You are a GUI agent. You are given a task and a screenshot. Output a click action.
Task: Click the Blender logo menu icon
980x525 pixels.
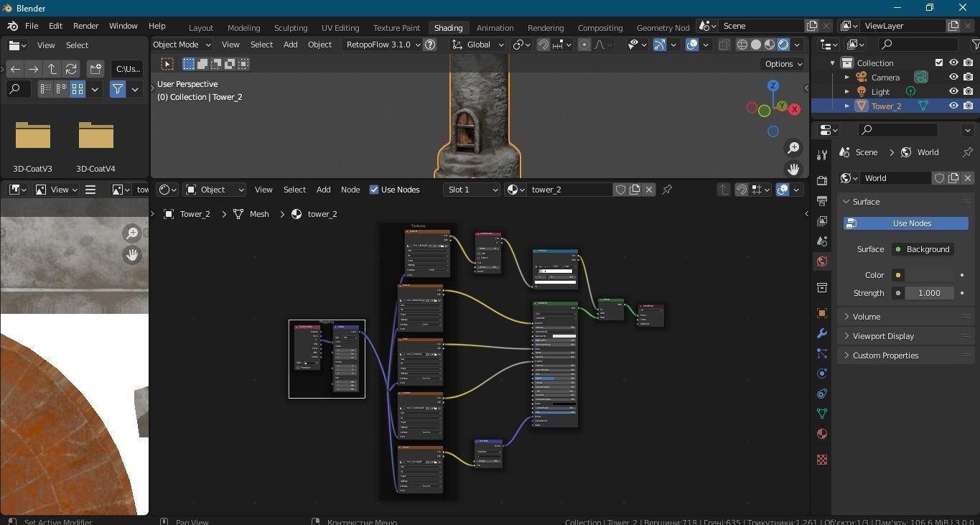[12, 26]
